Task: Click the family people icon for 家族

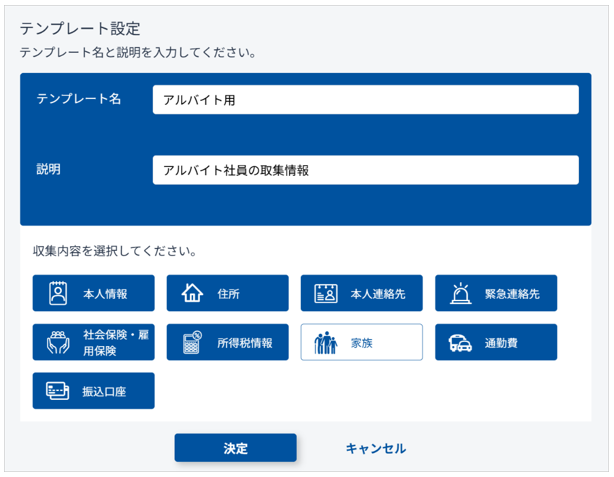Action: [326, 343]
